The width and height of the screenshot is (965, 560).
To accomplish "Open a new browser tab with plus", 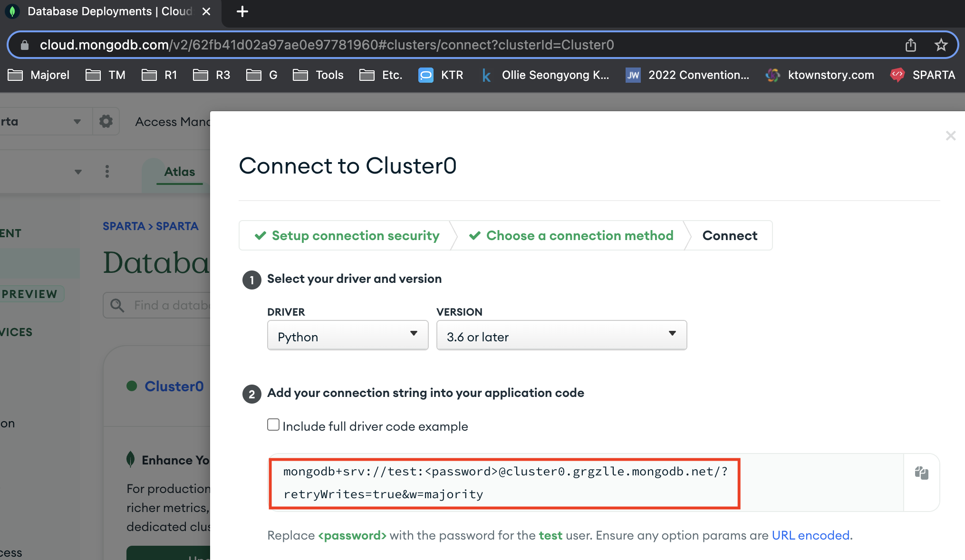I will tap(242, 11).
